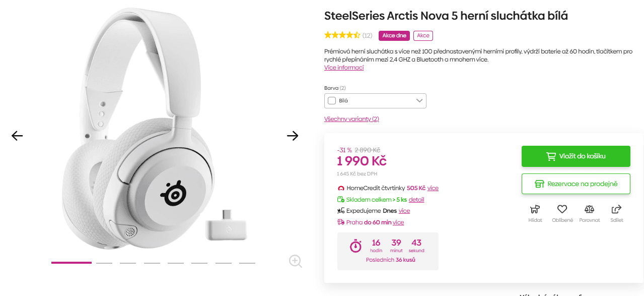This screenshot has height=296, width=644.
Task: Toggle favorite using the heart Oblíbené icon
Action: coord(562,209)
